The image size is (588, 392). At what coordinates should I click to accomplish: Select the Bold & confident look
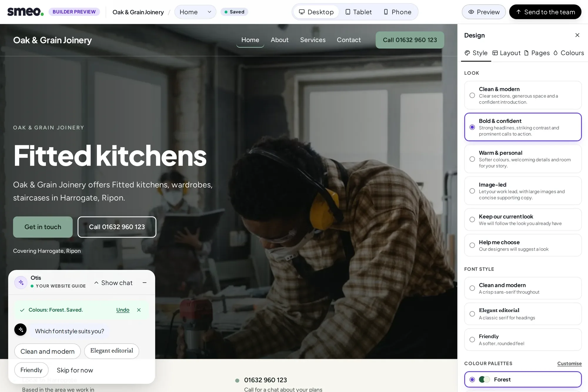pyautogui.click(x=523, y=127)
